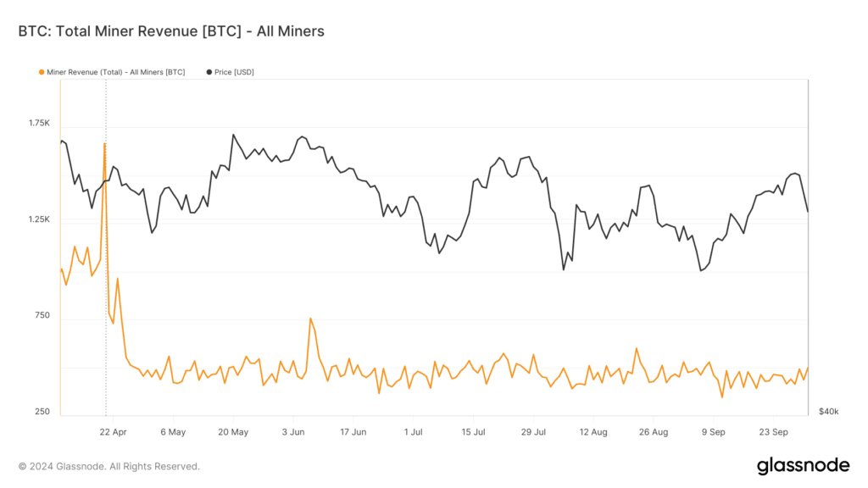Click the orange revenue spike peak
The height and width of the screenshot is (488, 868).
coord(104,144)
